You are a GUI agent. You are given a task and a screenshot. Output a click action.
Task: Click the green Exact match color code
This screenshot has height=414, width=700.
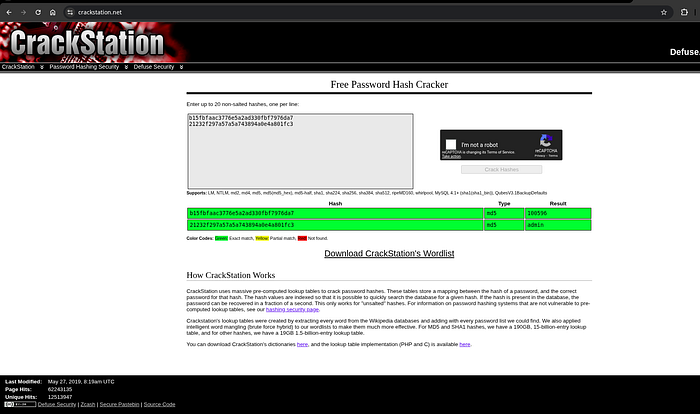pos(221,238)
